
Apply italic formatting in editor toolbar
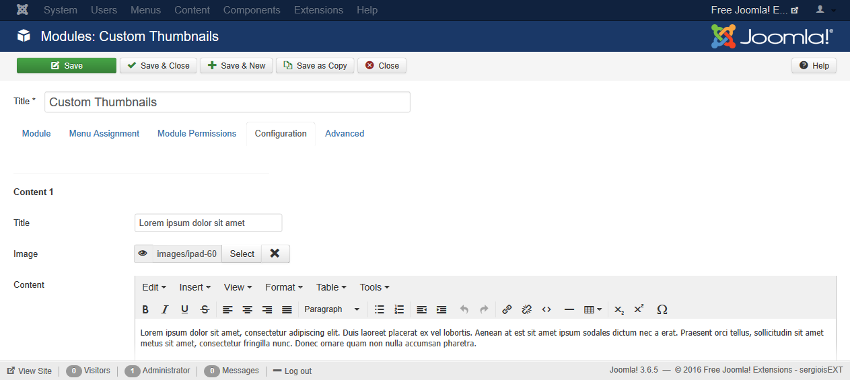click(165, 310)
